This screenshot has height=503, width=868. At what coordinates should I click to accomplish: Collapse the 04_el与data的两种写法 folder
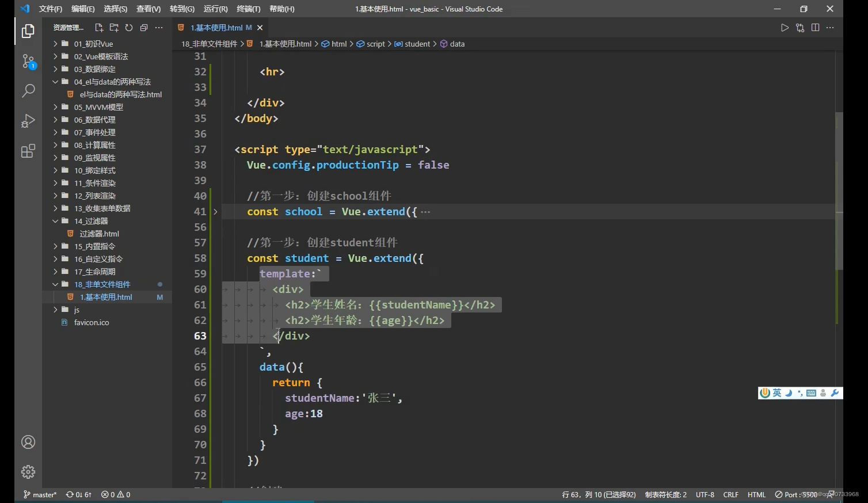(x=107, y=82)
